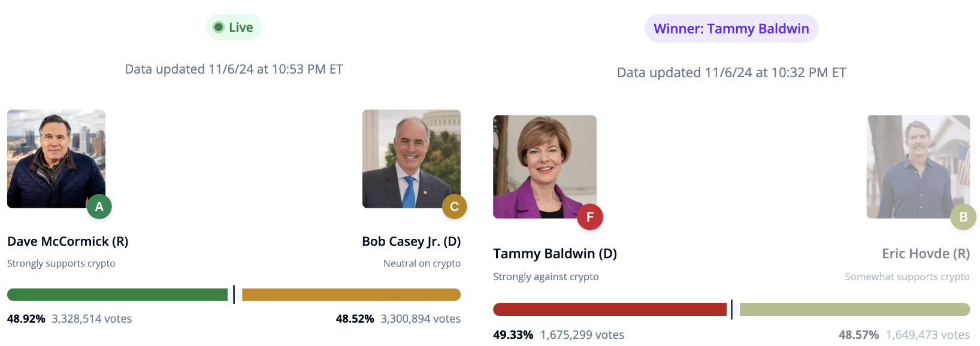Open Dave McCormick's photo
980x346 pixels.
(56, 159)
